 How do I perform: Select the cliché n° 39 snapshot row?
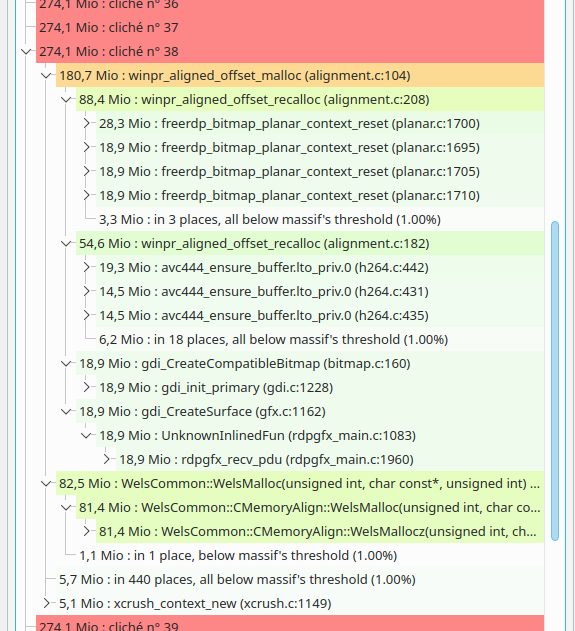[x=290, y=623]
